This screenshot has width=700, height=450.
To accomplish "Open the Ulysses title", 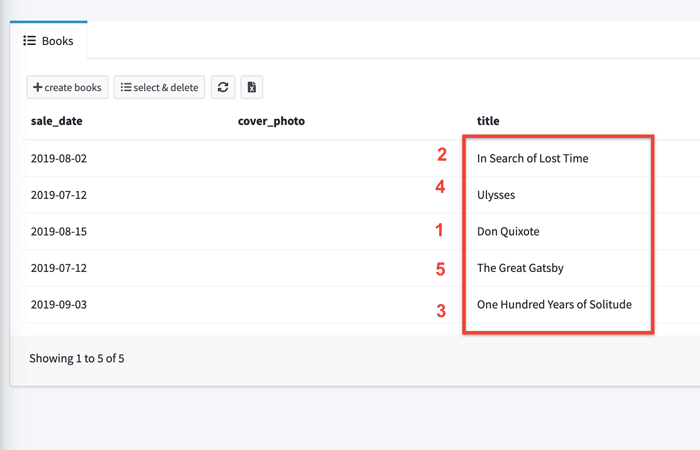I will tap(496, 195).
